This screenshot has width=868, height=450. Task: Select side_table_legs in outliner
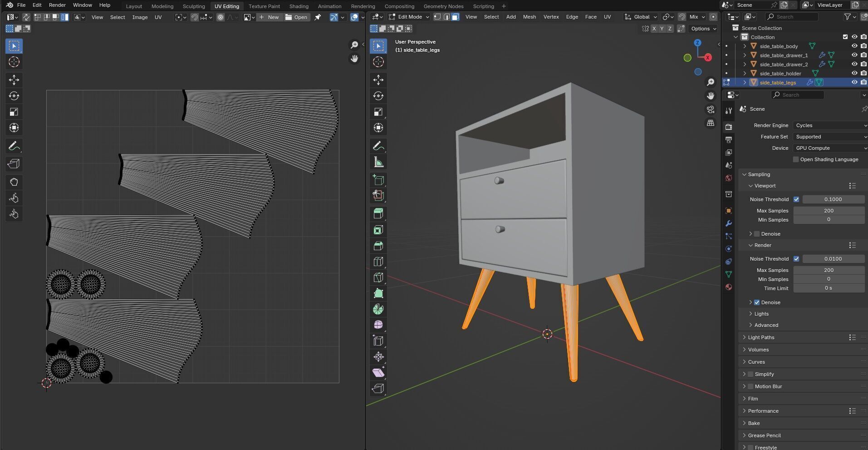coord(778,82)
